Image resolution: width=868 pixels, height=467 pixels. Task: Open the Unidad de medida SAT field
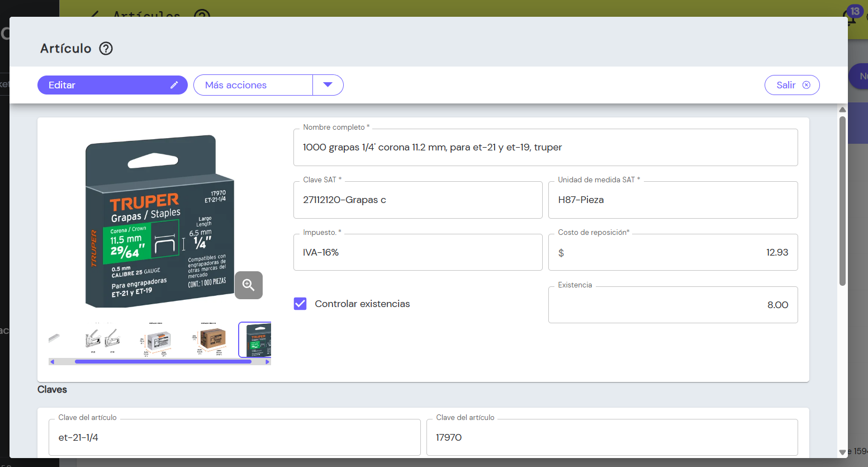673,200
